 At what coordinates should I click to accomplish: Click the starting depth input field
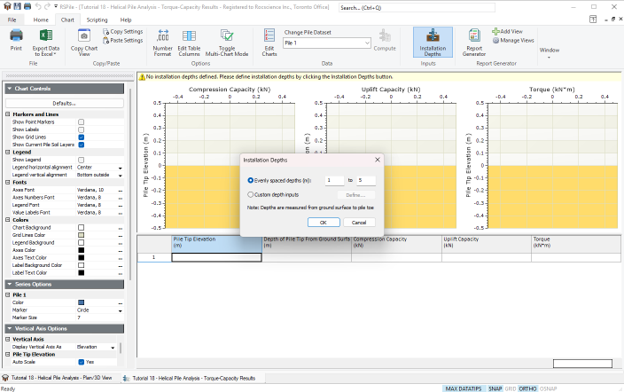click(334, 180)
